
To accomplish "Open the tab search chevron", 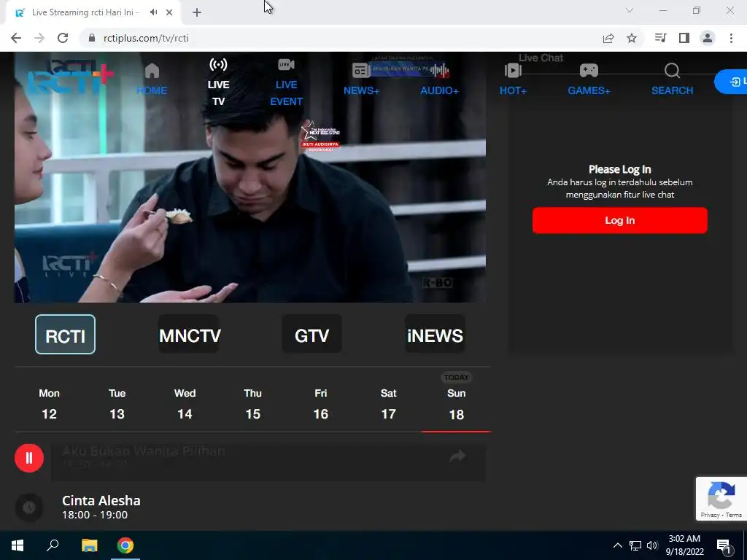I will click(x=630, y=10).
